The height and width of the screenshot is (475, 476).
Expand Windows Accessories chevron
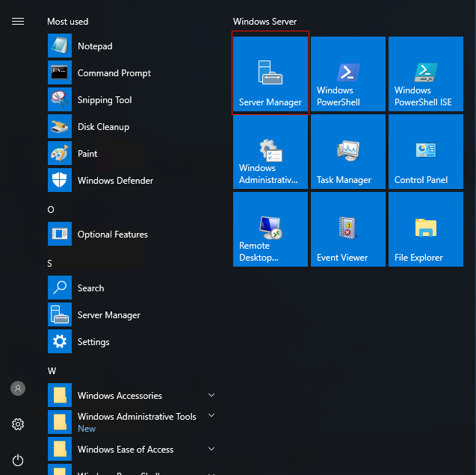pyautogui.click(x=211, y=395)
